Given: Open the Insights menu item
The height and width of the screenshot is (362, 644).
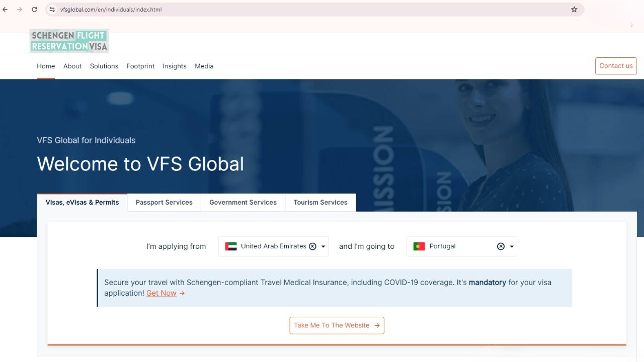Looking at the screenshot, I should click(x=175, y=66).
